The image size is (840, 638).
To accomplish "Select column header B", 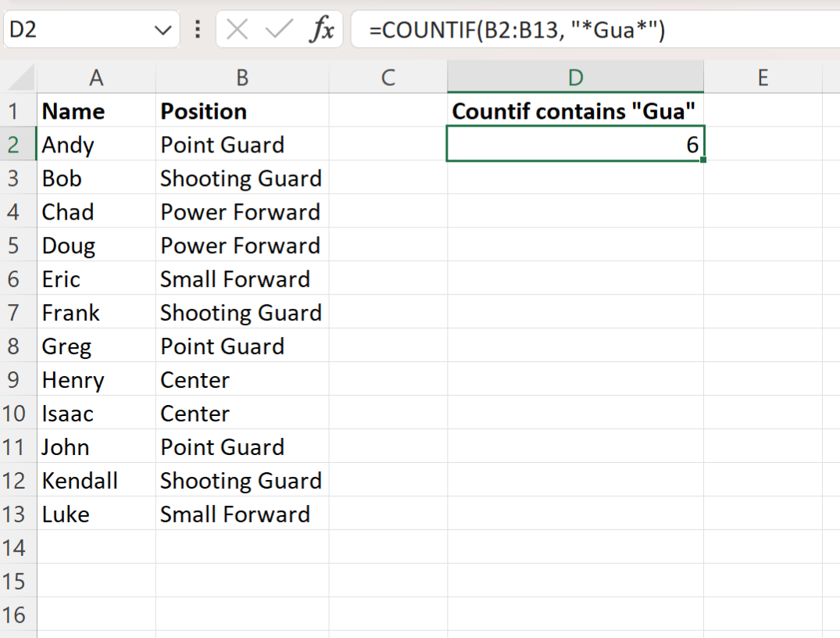I will (x=242, y=77).
